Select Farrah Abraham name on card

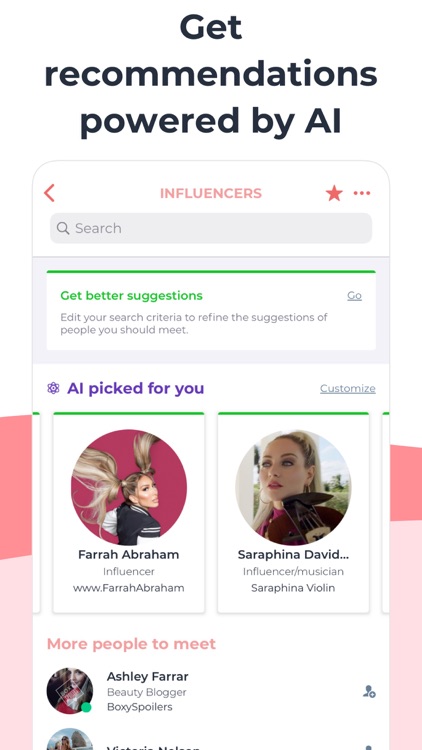[x=129, y=555]
